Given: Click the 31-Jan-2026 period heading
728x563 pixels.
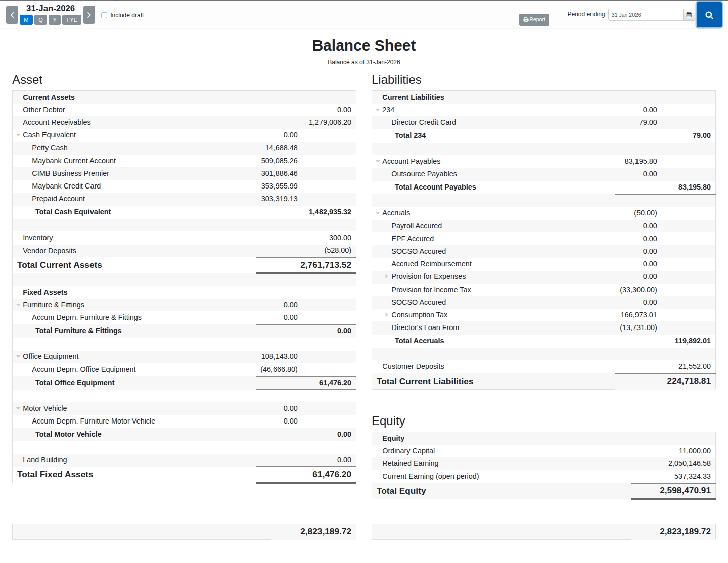Looking at the screenshot, I should 51,8.
